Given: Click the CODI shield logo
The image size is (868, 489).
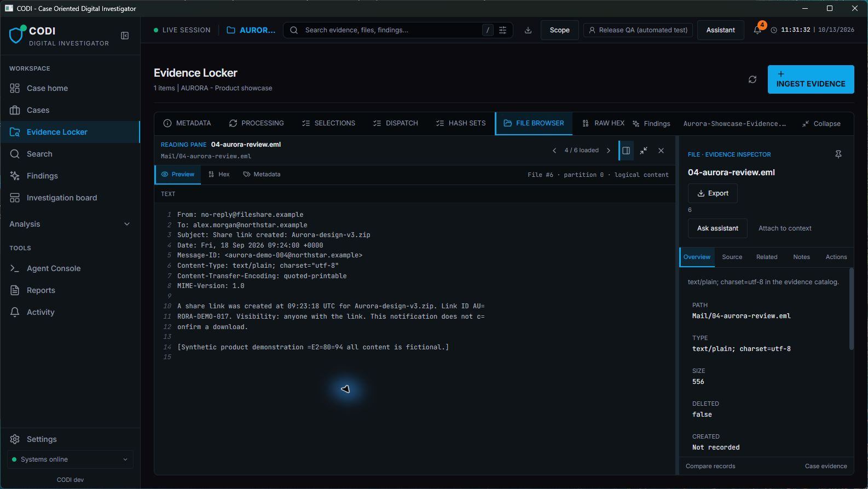Looking at the screenshot, I should (17, 34).
